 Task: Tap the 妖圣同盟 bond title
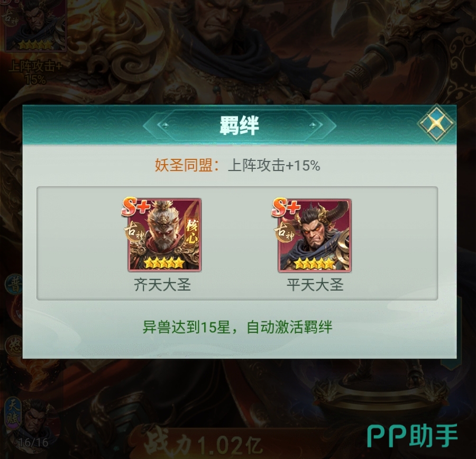coord(184,166)
